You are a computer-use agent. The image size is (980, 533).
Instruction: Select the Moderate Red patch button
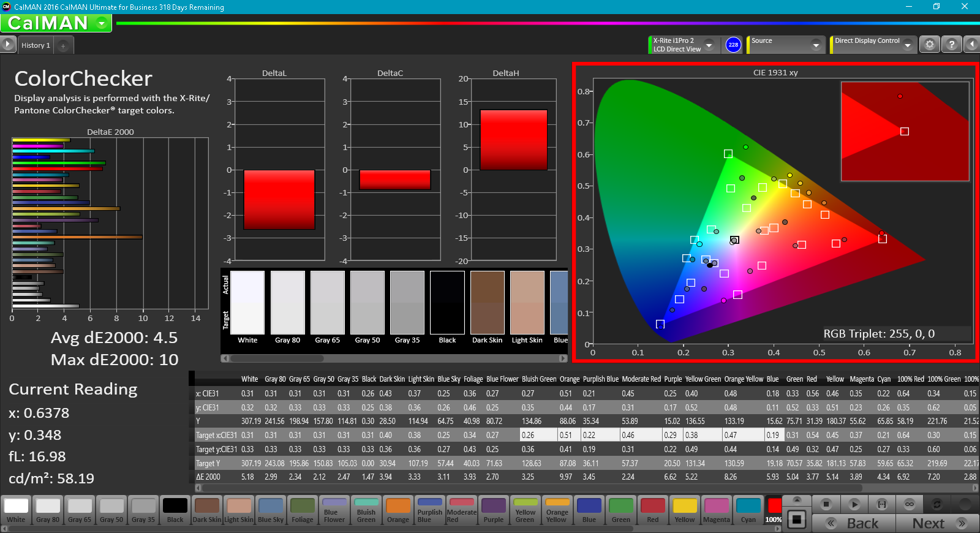(x=462, y=510)
